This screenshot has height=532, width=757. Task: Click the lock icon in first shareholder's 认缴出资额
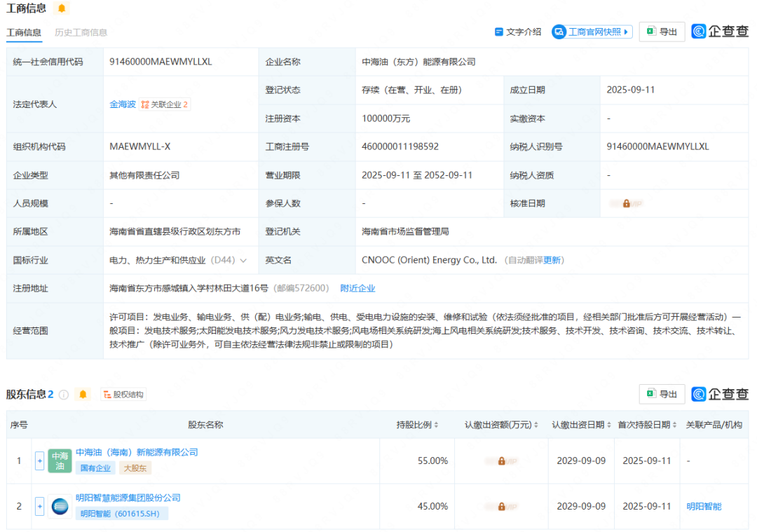point(501,461)
